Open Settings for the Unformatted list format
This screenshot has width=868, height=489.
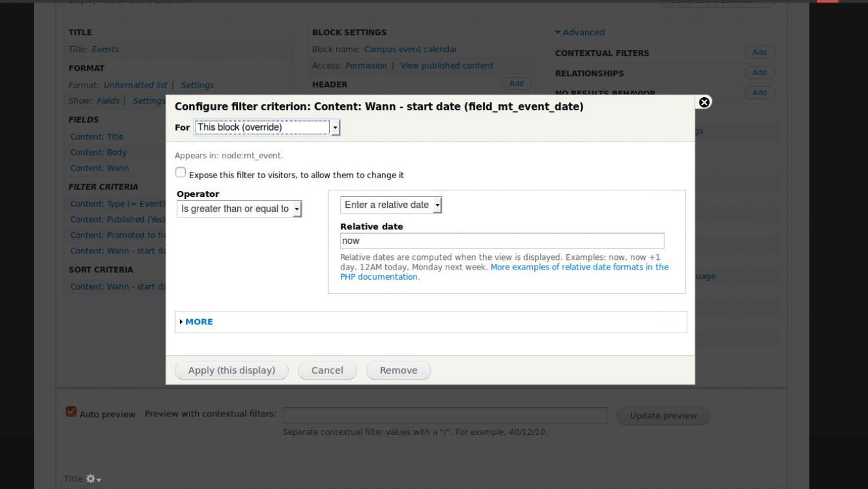pos(198,84)
